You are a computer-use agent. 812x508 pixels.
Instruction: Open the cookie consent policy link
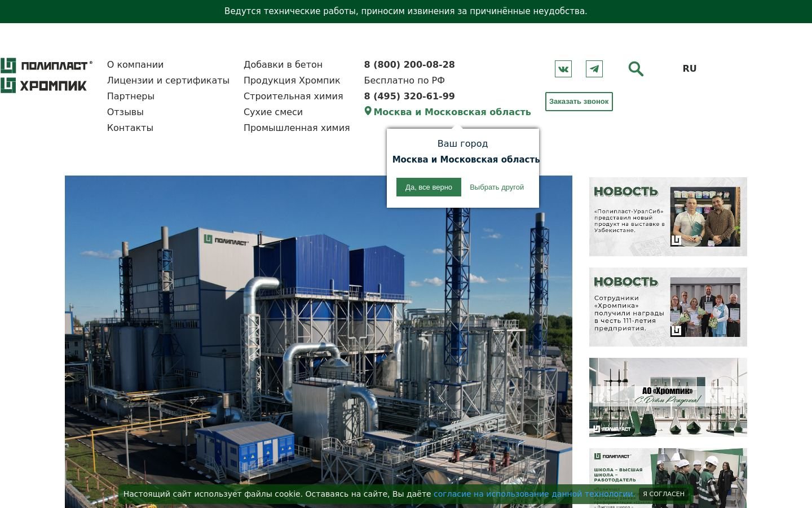point(534,494)
